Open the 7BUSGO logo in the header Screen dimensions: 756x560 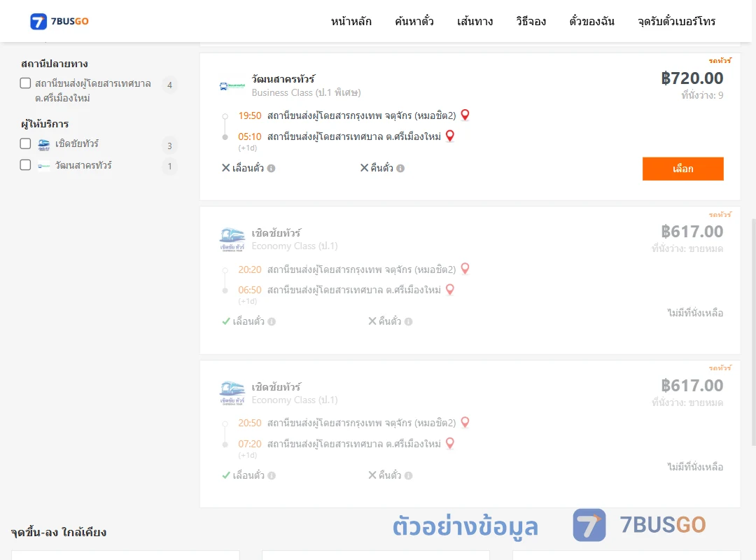click(x=59, y=21)
